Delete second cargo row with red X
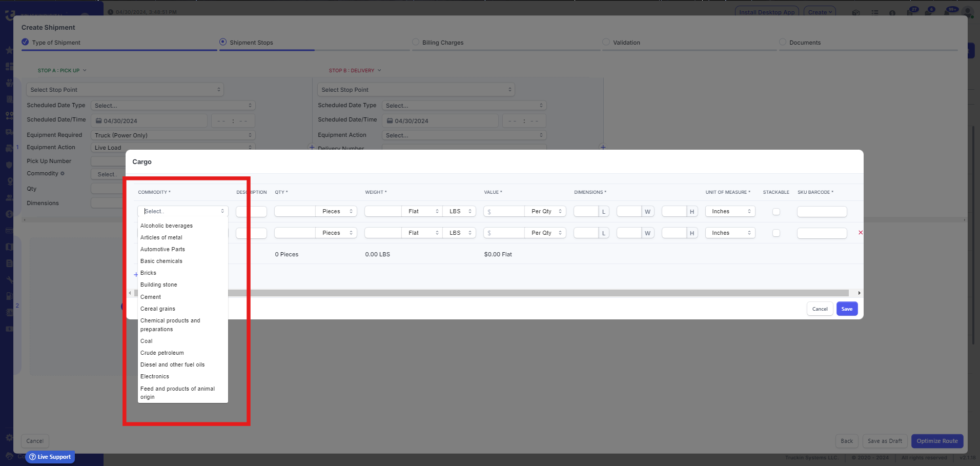This screenshot has width=980, height=466. pyautogui.click(x=860, y=233)
